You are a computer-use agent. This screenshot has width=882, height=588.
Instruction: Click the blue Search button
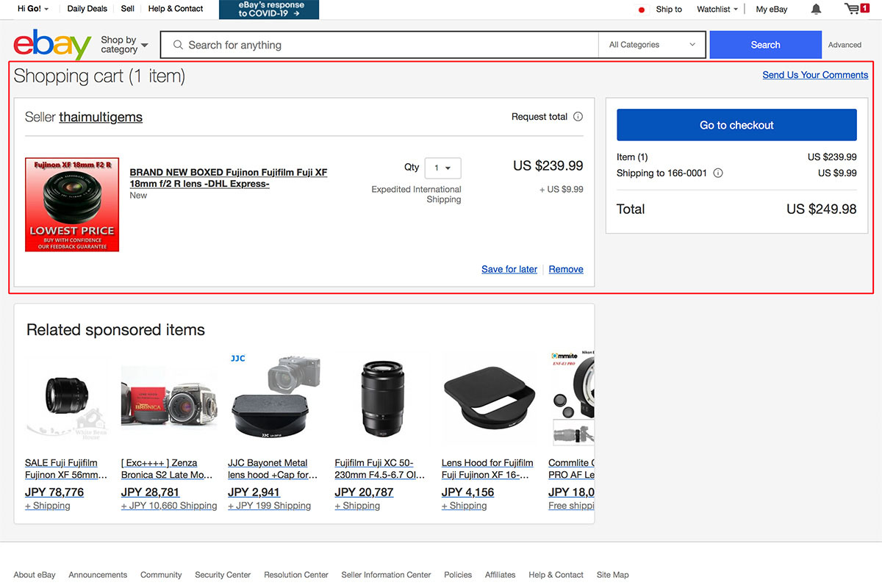765,45
